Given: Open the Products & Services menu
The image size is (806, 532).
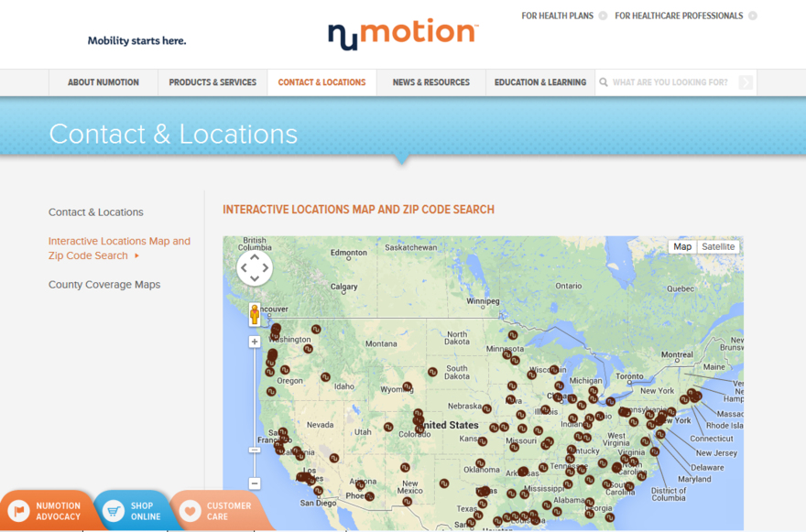Looking at the screenshot, I should coord(212,82).
